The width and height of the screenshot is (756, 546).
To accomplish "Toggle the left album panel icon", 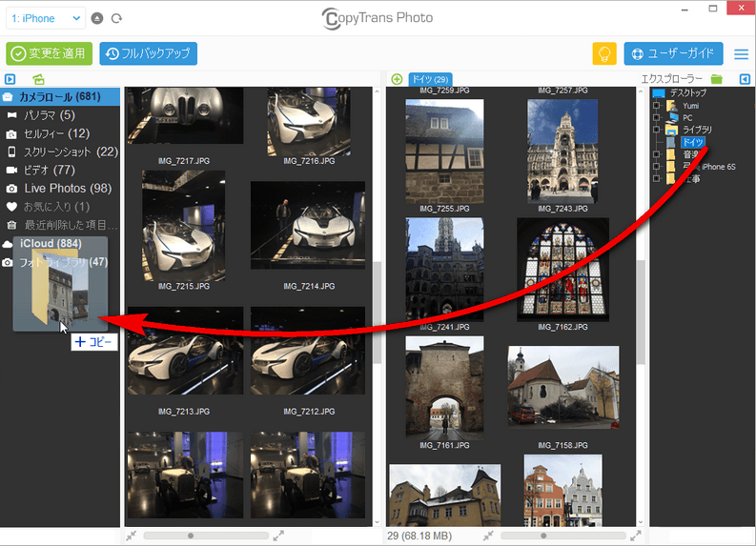I will 10,79.
